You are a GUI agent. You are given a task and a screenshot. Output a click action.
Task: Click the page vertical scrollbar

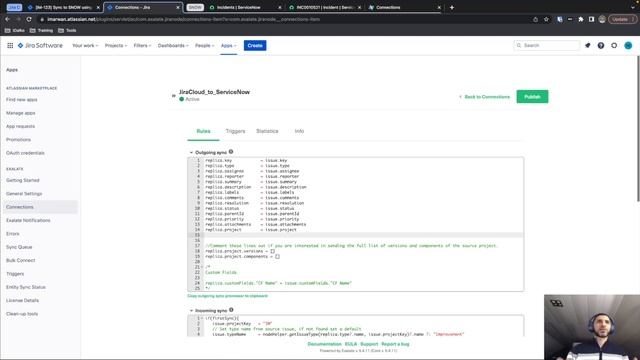638,129
